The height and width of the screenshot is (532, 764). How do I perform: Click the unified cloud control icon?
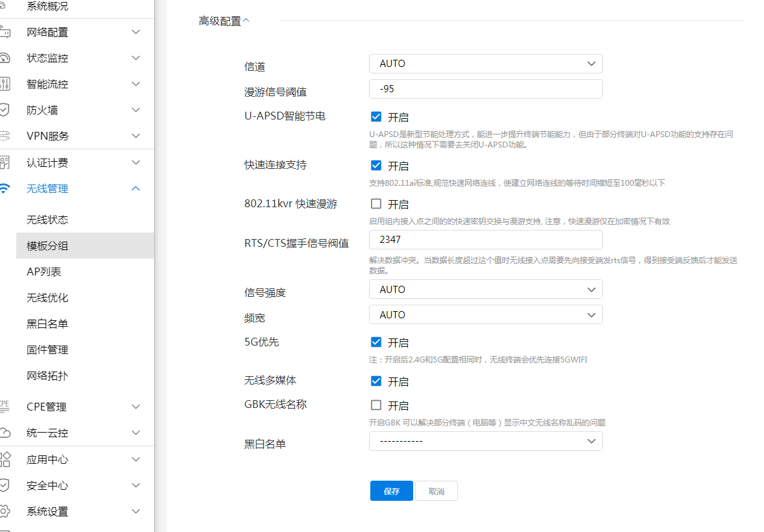4,433
